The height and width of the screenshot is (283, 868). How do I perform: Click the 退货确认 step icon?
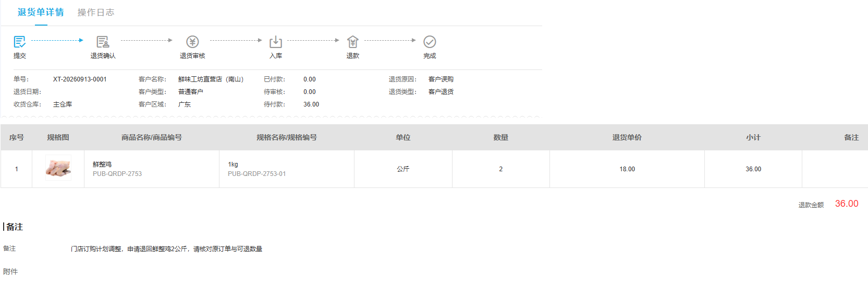tap(103, 41)
